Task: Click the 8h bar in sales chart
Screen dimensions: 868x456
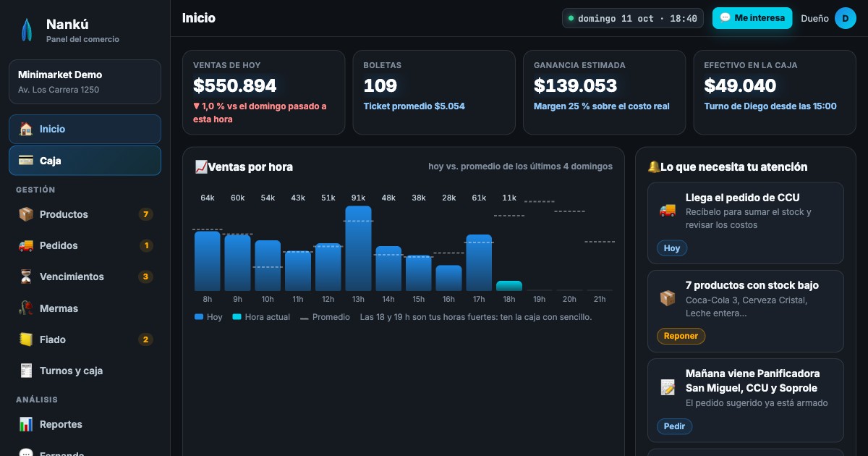Action: pyautogui.click(x=208, y=261)
